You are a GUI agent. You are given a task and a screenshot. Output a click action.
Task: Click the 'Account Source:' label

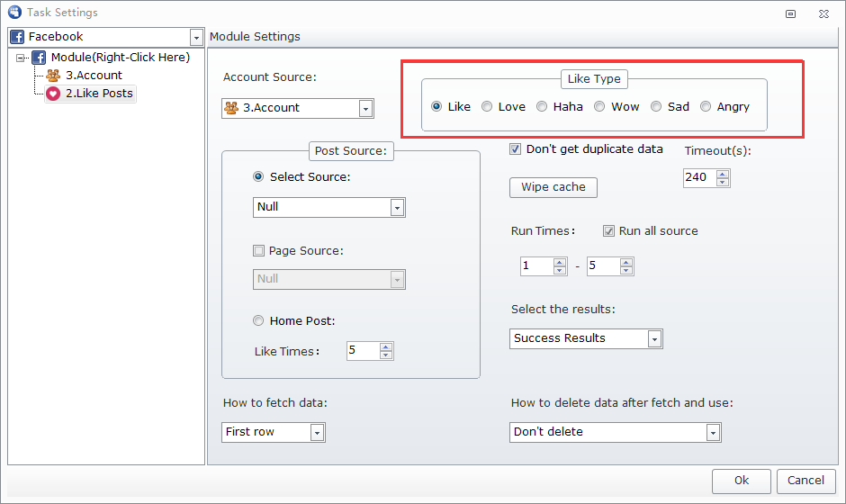[270, 77]
